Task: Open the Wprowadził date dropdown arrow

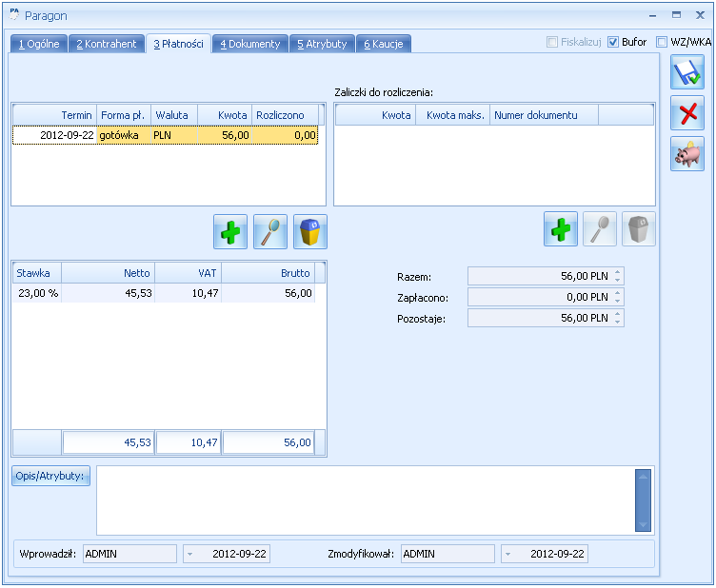Action: pos(190,555)
